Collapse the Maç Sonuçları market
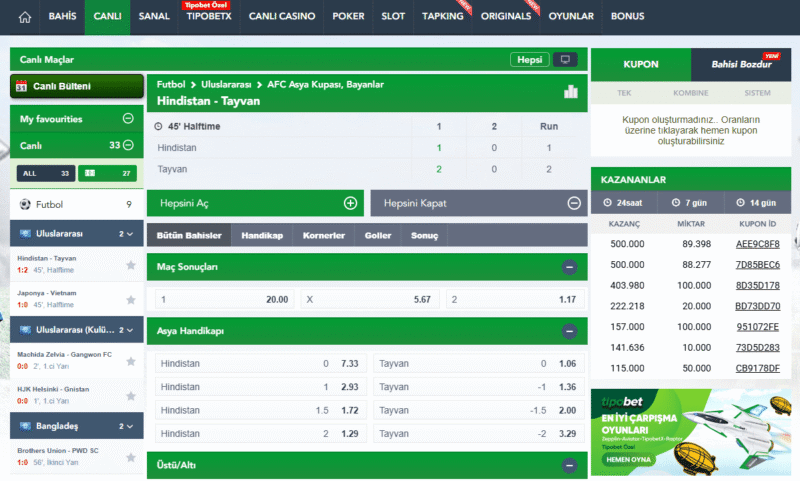The image size is (800, 481). coord(569,267)
